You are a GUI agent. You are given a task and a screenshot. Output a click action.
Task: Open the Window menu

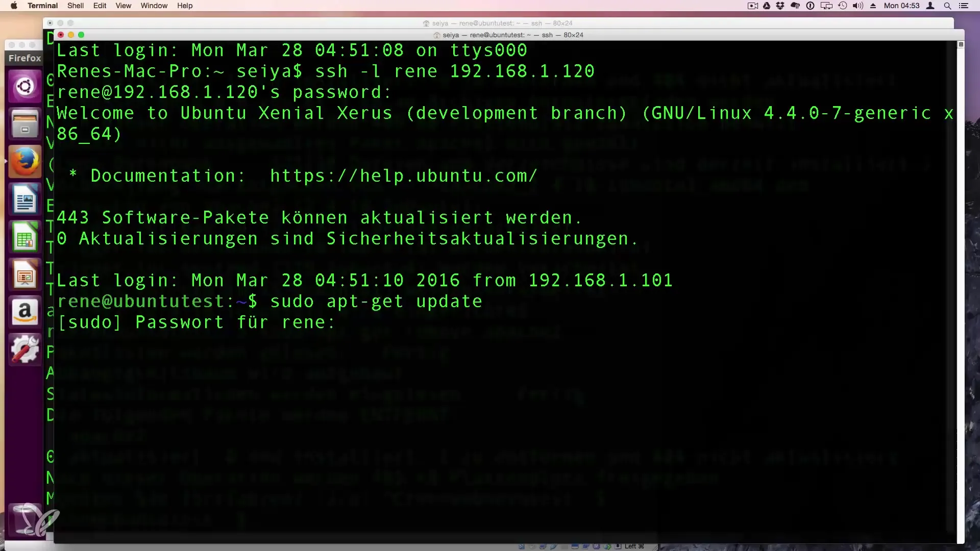coord(154,6)
